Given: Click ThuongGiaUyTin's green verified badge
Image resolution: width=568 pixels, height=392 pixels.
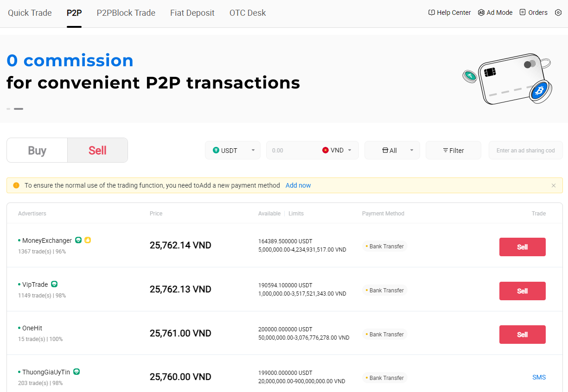Looking at the screenshot, I should tap(77, 372).
